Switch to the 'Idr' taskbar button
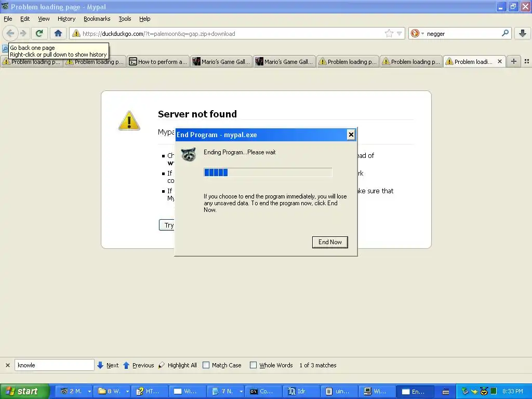 click(302, 391)
